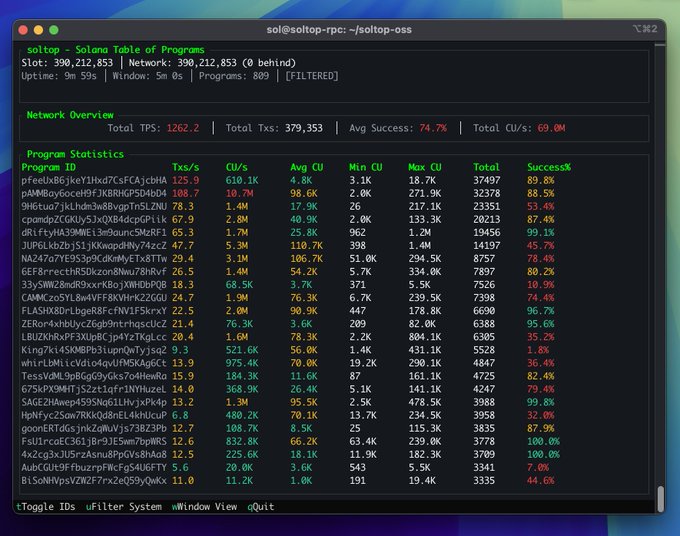Viewport: 680px width, 536px height.
Task: Select program ID LBUZKhRxPF3XUpBCjp4YzTKgLcc
Action: 94,337
